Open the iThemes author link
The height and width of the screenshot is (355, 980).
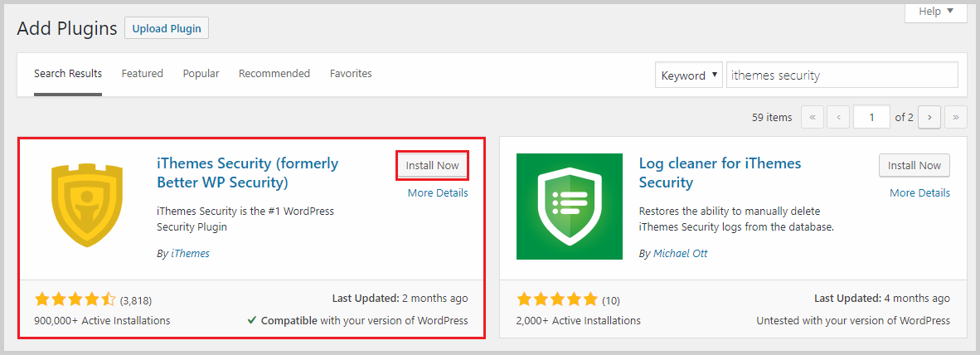click(x=190, y=254)
